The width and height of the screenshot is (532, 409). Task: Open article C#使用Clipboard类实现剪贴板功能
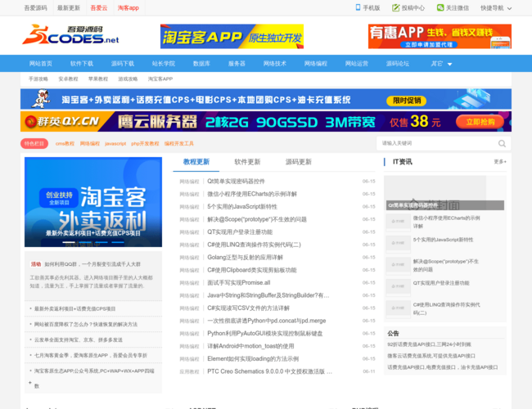pyautogui.click(x=252, y=270)
